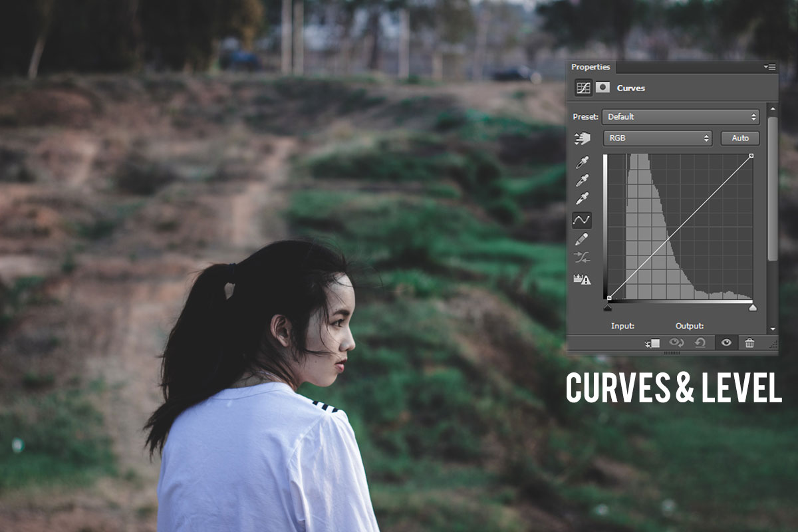View previous state icon in Properties
The image size is (798, 532).
[677, 342]
